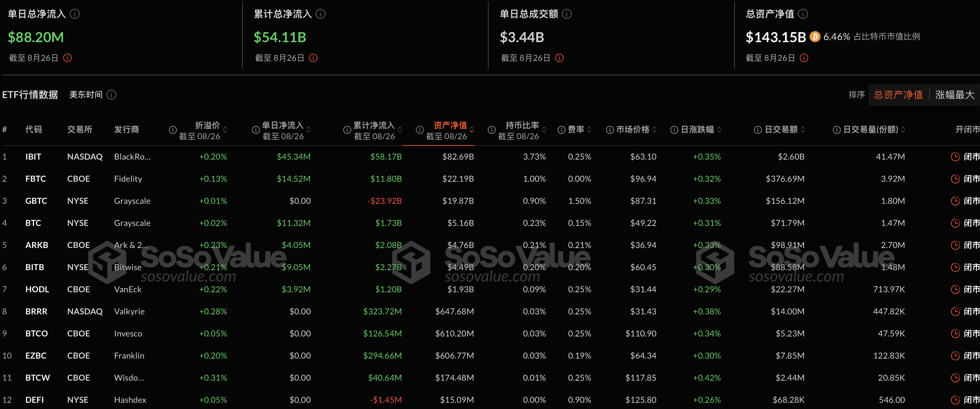Click the Bitcoin coin icon beside 6.46%
980x409 pixels.
(x=814, y=37)
